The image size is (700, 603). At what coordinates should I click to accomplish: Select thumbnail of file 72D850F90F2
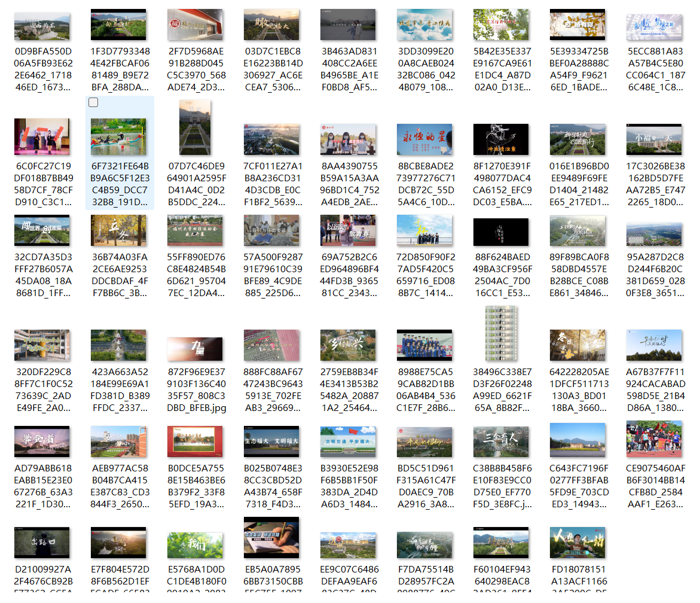424,230
